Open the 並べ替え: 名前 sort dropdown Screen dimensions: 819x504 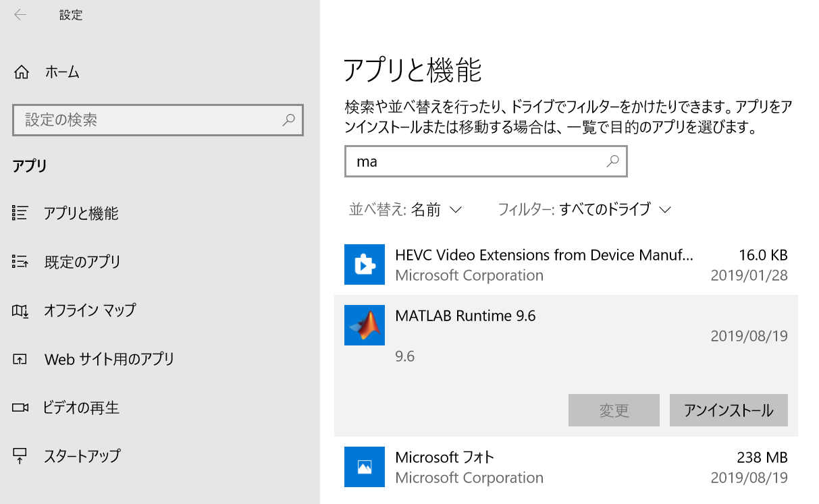click(x=405, y=209)
